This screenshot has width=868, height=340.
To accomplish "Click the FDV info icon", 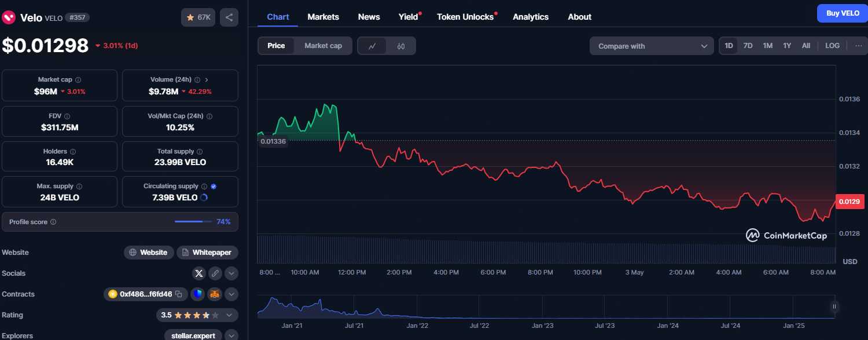I will click(67, 116).
